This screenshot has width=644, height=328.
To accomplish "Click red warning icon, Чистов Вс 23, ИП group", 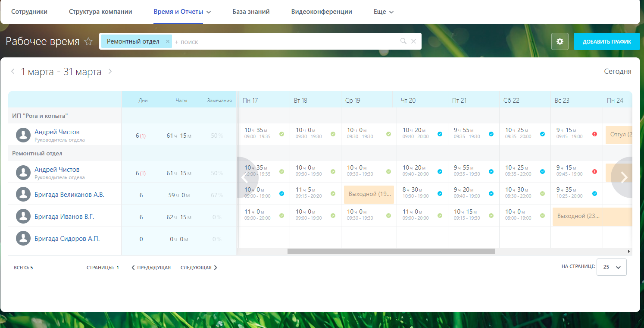I will [x=594, y=134].
